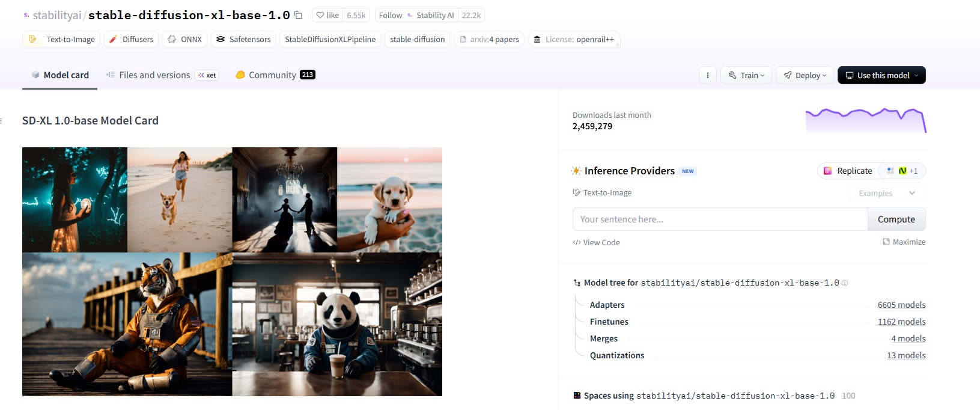Image resolution: width=980 pixels, height=410 pixels.
Task: Expand the Examples dropdown
Action: point(887,193)
